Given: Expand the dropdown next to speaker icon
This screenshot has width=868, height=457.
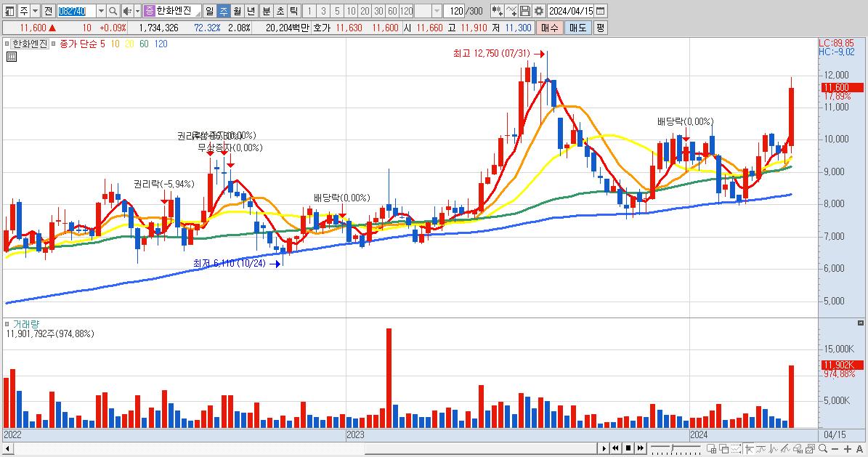Looking at the screenshot, I should tap(137, 10).
